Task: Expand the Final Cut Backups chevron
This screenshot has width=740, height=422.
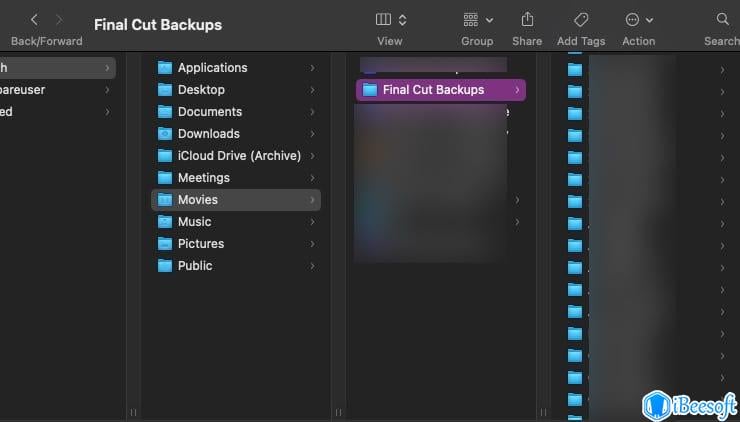Action: tap(517, 90)
